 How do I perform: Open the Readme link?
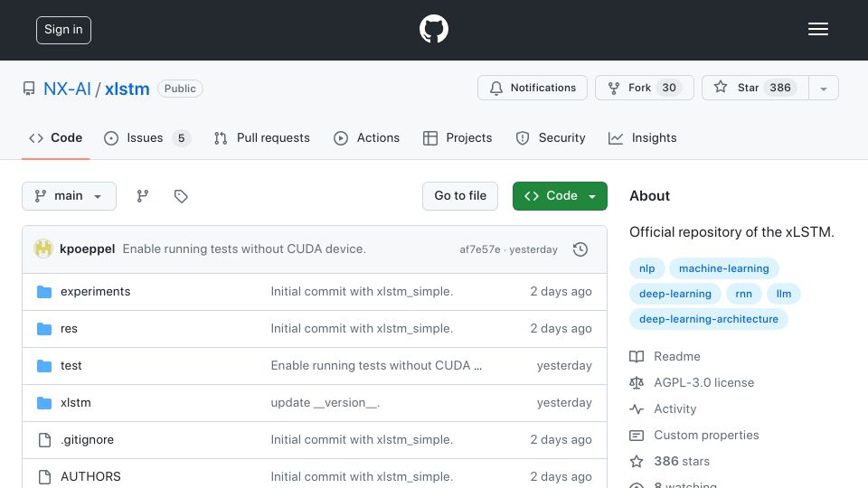tap(665, 356)
